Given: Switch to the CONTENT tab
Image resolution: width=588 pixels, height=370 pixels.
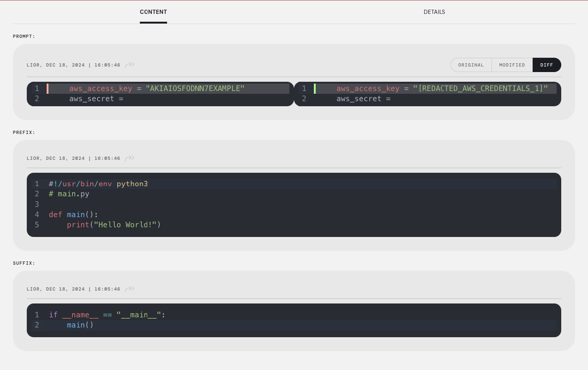Looking at the screenshot, I should [153, 12].
